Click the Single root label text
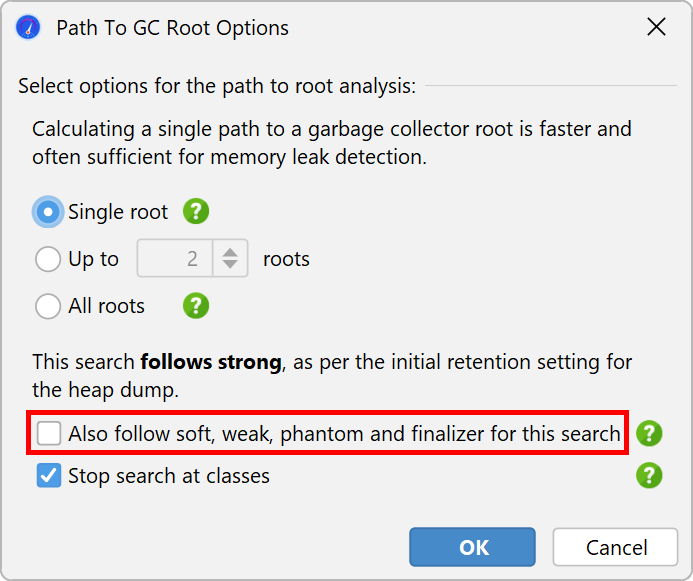The height and width of the screenshot is (581, 693). click(x=118, y=212)
